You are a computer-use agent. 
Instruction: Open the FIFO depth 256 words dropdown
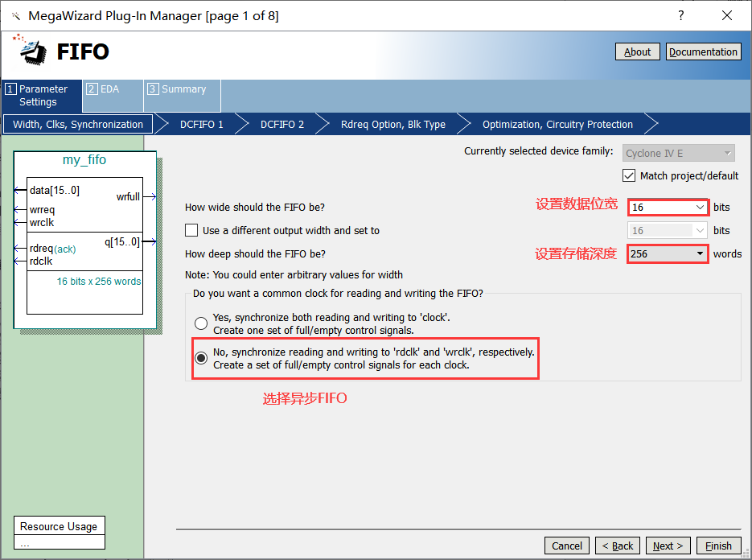coord(668,253)
